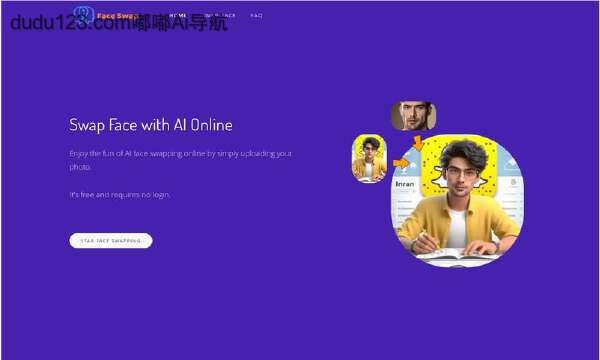
Task: Click the "Swap Face with AI Online" heading
Action: tap(150, 125)
